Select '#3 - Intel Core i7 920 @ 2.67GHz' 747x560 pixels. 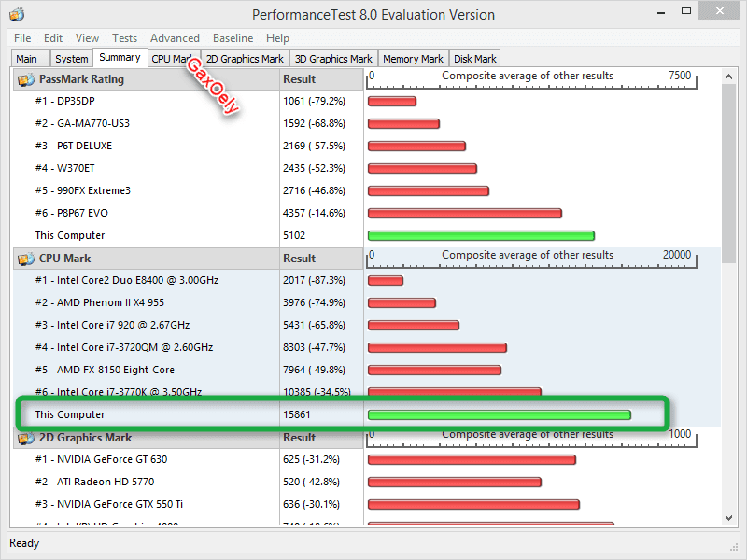367,325
